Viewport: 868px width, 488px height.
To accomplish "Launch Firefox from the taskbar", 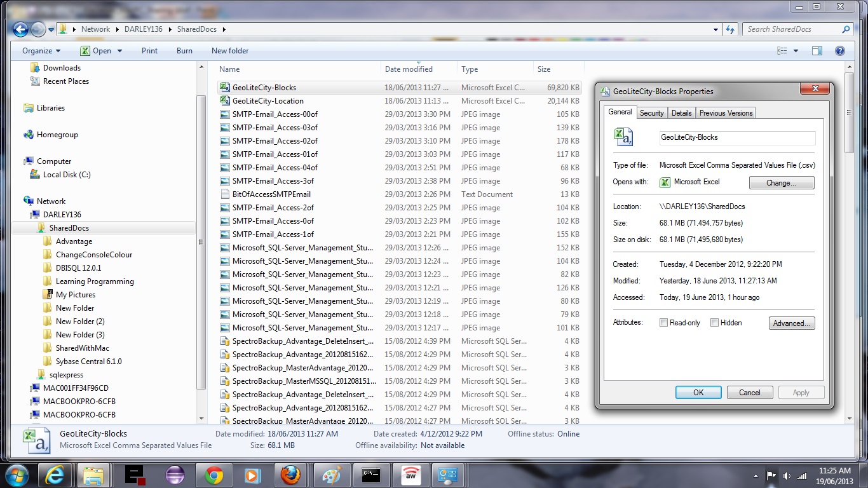I will tap(290, 475).
